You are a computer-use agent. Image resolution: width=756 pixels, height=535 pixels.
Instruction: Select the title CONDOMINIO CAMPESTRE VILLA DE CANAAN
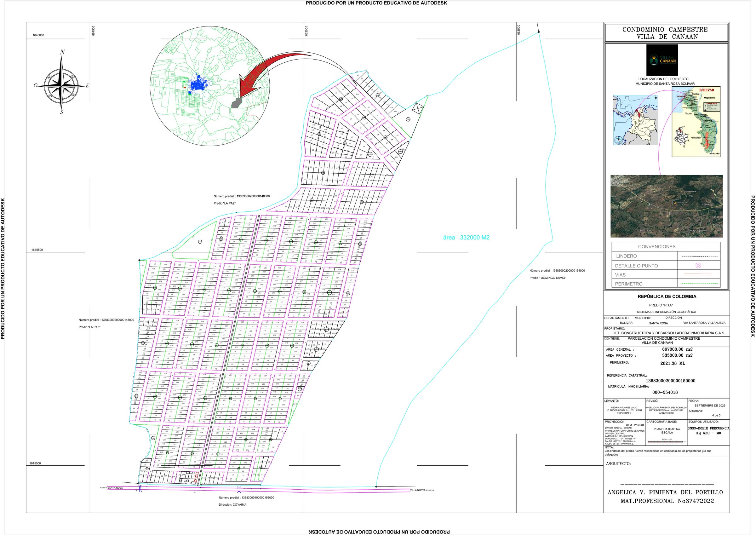[x=665, y=33]
